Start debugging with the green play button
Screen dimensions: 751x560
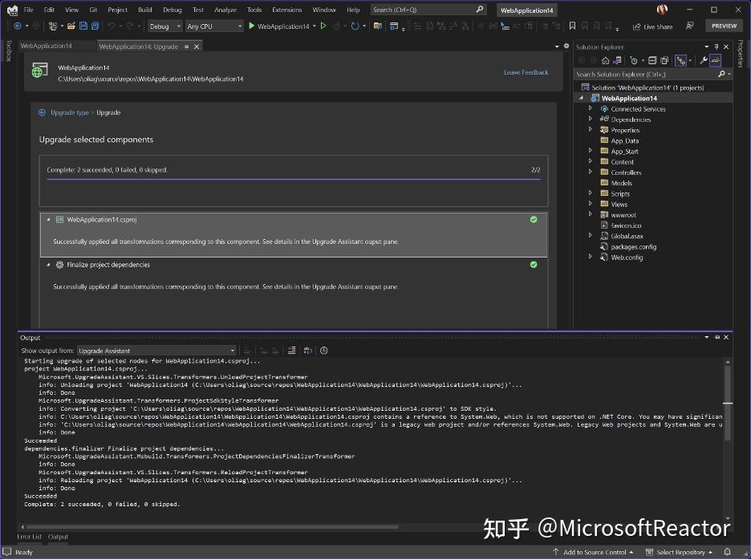point(251,26)
